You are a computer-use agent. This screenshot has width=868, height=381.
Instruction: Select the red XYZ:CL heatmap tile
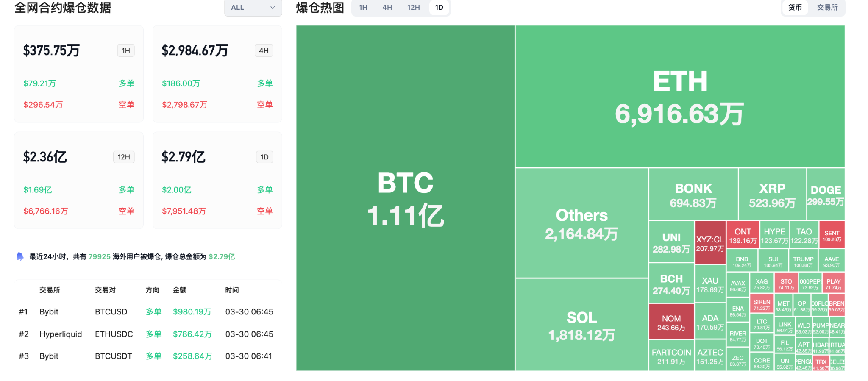click(710, 243)
